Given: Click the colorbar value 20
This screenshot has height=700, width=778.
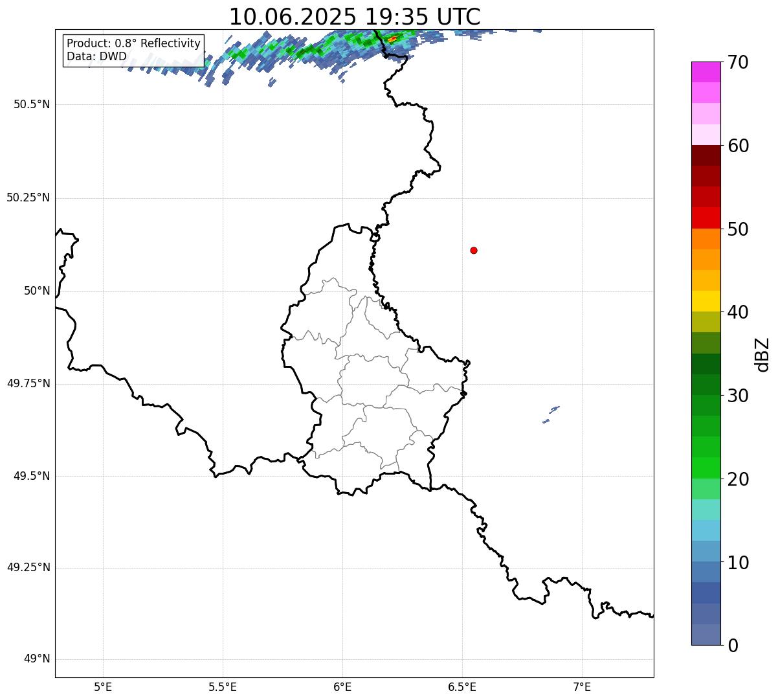Looking at the screenshot, I should (x=738, y=479).
